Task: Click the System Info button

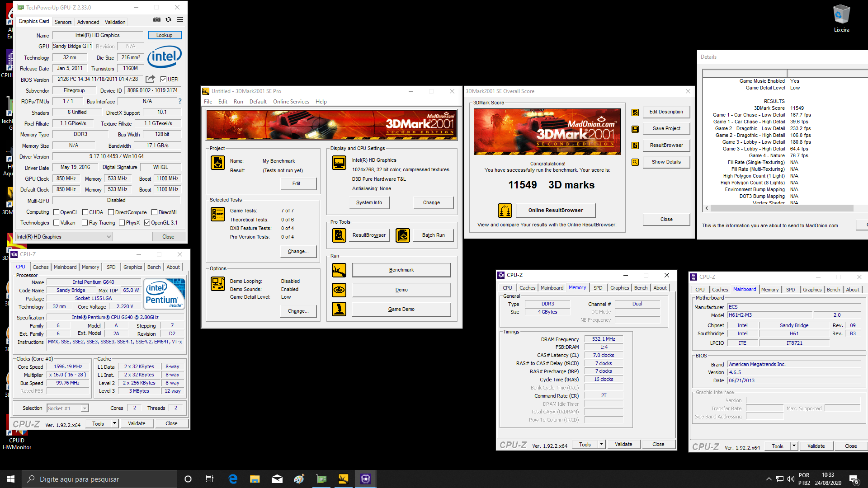Action: (x=369, y=202)
